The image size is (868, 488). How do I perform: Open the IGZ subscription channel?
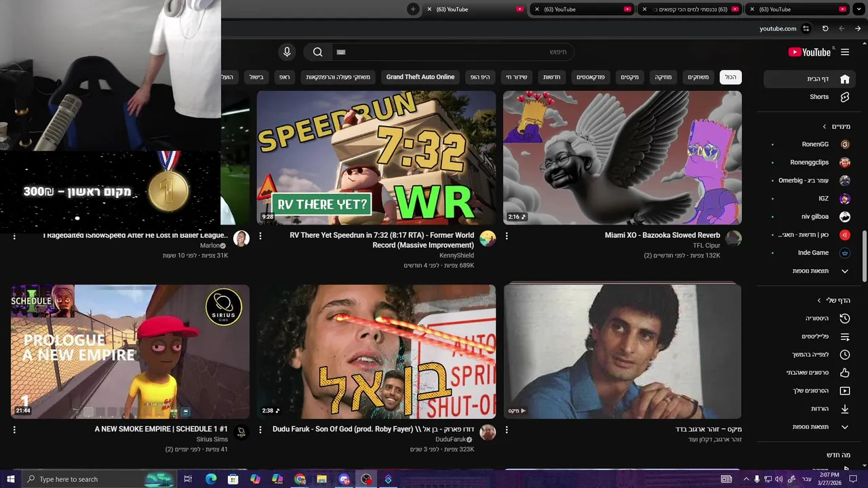810,199
